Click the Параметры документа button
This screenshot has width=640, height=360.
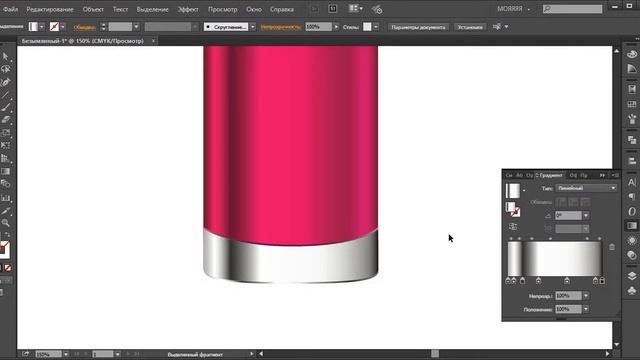click(418, 27)
